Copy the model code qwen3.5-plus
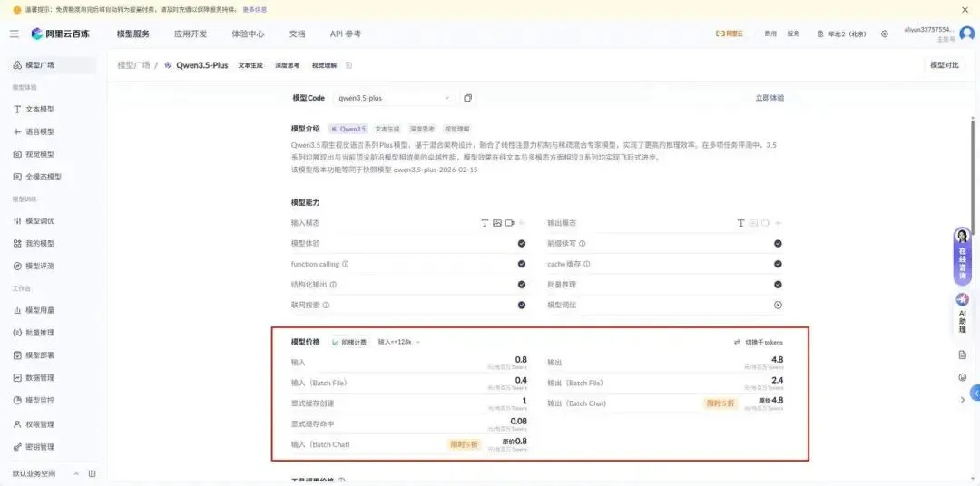 [x=467, y=98]
